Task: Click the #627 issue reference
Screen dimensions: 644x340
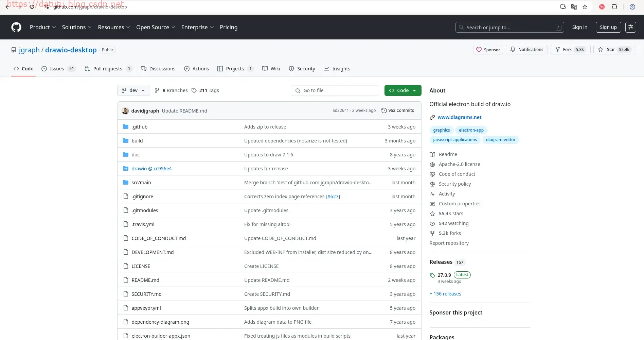Action: (x=333, y=197)
